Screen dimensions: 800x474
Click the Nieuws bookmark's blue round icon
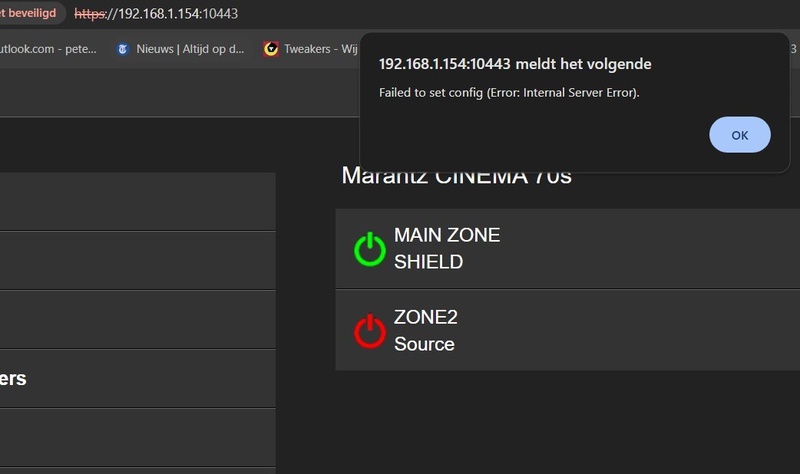(122, 49)
